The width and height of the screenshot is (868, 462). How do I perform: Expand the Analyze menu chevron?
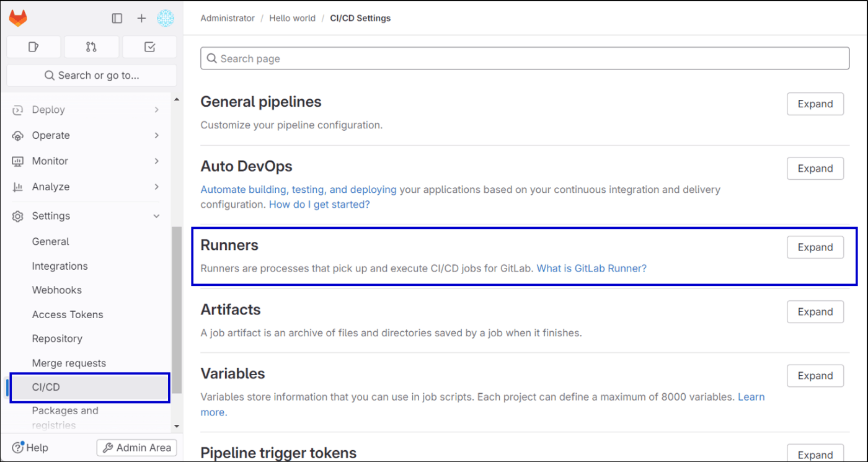156,187
